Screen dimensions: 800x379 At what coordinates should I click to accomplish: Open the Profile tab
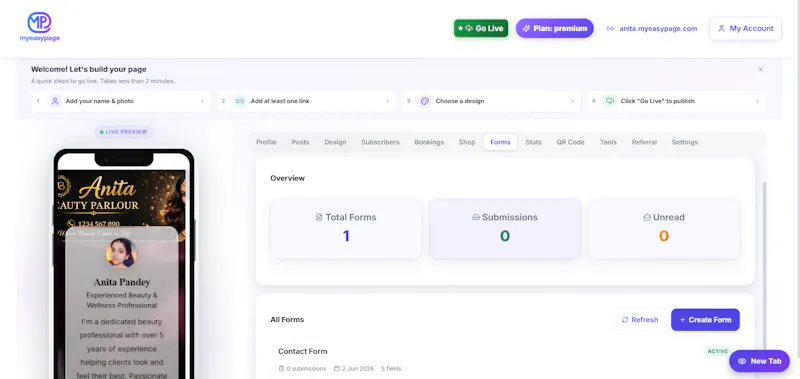pos(266,142)
